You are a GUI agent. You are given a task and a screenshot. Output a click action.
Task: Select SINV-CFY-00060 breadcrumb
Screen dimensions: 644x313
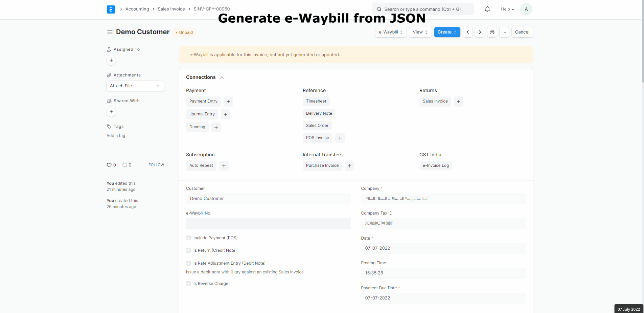point(212,9)
